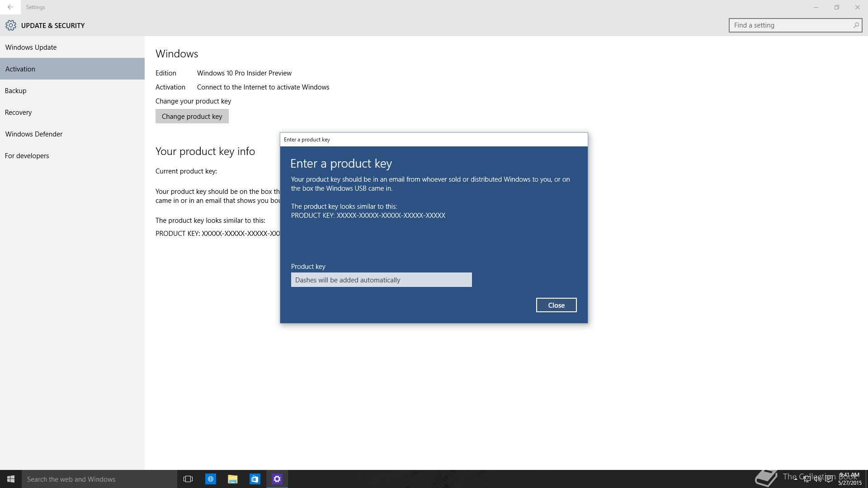Open File Explorer from the taskbar
The width and height of the screenshot is (868, 488).
(x=232, y=479)
